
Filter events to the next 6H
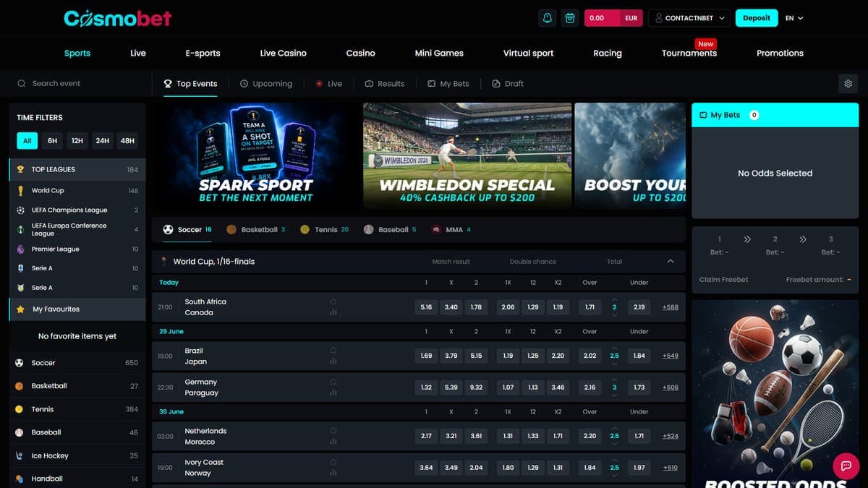click(x=53, y=141)
